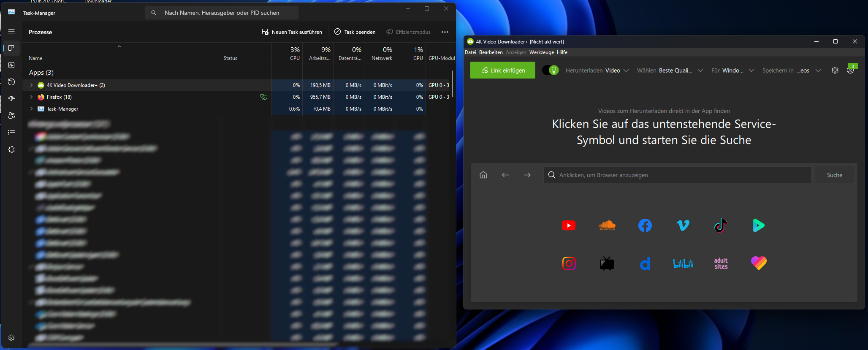Sort by the GPU-Modul column header
The width and height of the screenshot is (868, 350).
click(x=441, y=54)
